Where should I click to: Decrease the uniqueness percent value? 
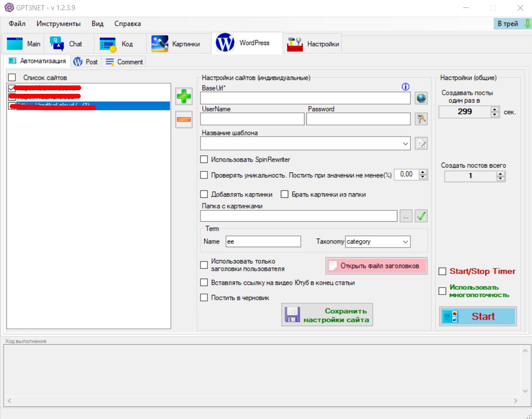point(422,177)
